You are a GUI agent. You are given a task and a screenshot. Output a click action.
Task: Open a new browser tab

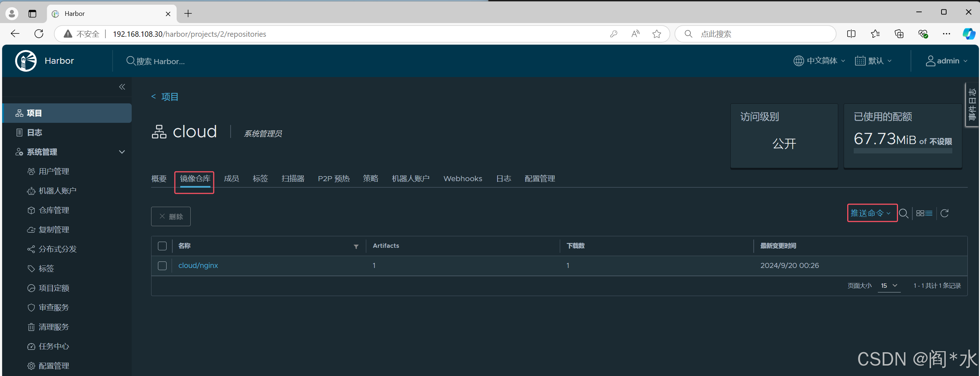tap(188, 14)
